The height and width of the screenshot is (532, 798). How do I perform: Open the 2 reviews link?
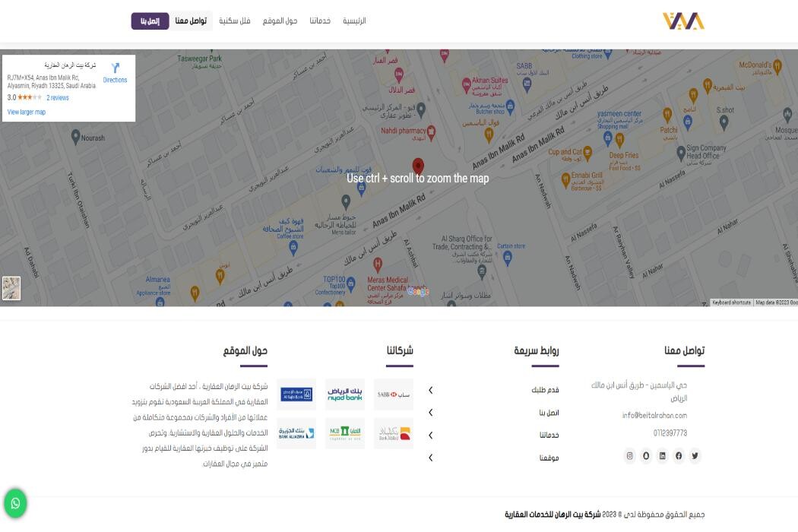pos(58,98)
